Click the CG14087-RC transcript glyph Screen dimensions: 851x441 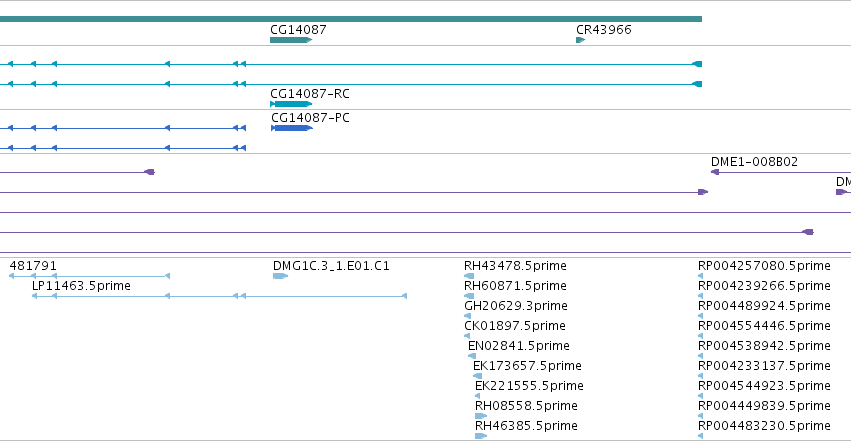click(x=291, y=104)
